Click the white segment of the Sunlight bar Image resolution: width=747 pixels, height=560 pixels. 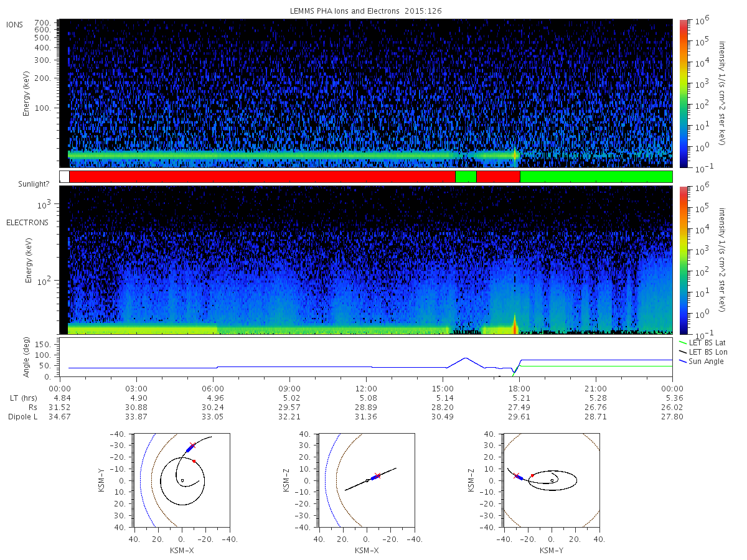(64, 177)
